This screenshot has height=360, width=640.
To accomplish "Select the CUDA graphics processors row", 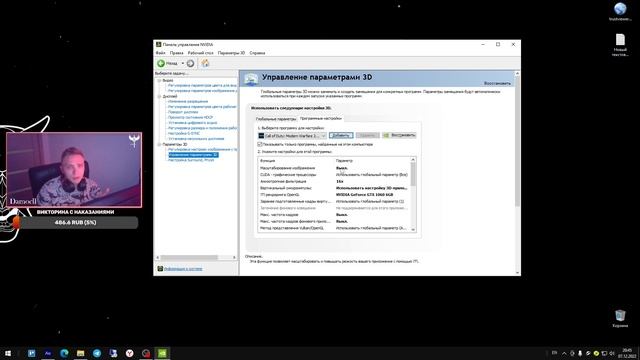I will click(334, 175).
